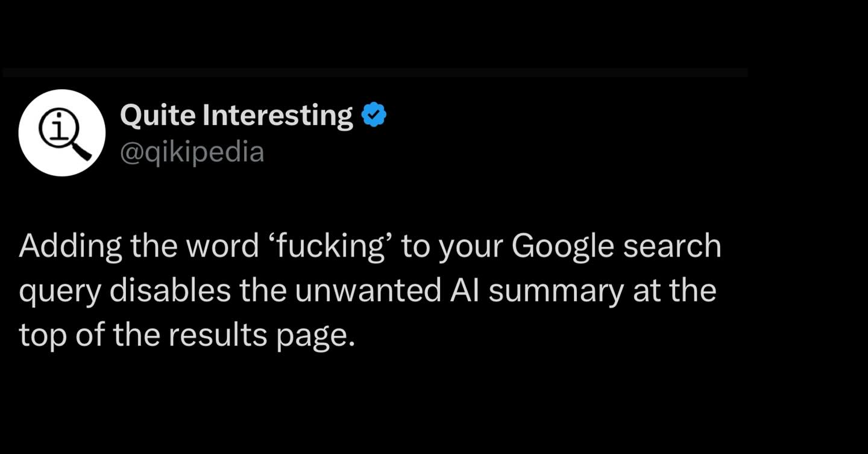Open the Quite Interesting display name

click(x=236, y=116)
